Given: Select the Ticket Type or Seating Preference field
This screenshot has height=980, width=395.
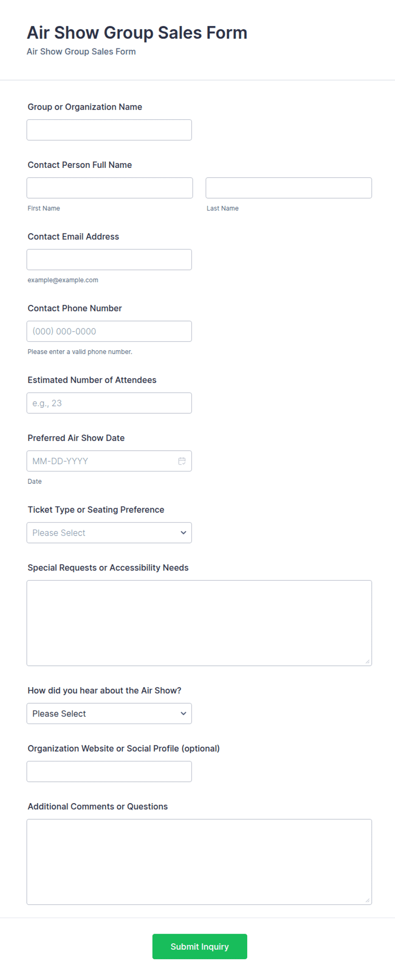Looking at the screenshot, I should tap(109, 533).
